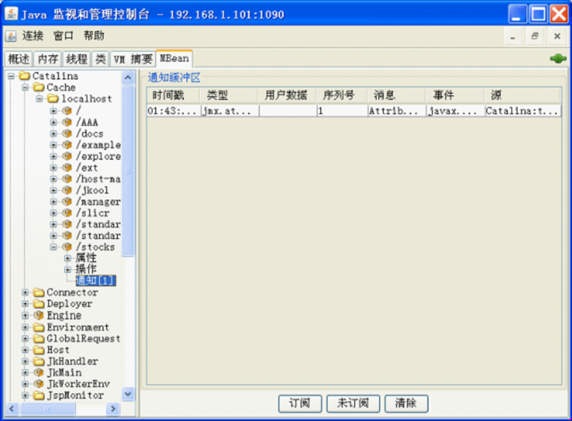Image resolution: width=572 pixels, height=421 pixels.
Task: Expand the Connector folder node
Action: 25,292
